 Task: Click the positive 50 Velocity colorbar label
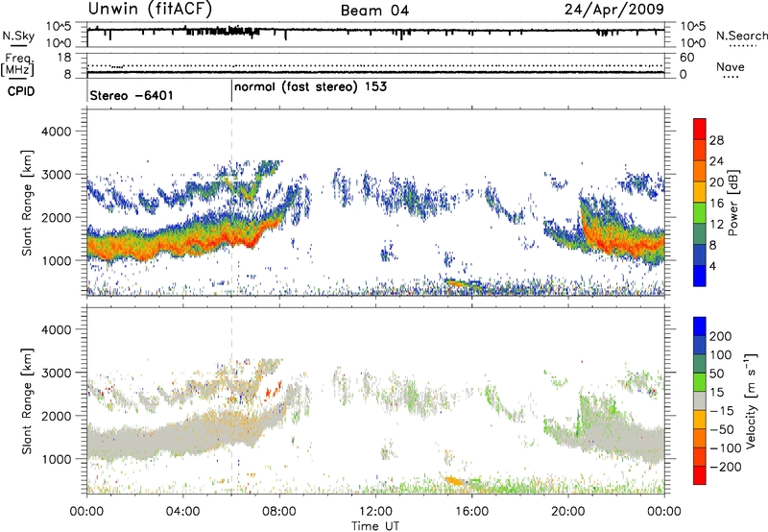pyautogui.click(x=717, y=374)
